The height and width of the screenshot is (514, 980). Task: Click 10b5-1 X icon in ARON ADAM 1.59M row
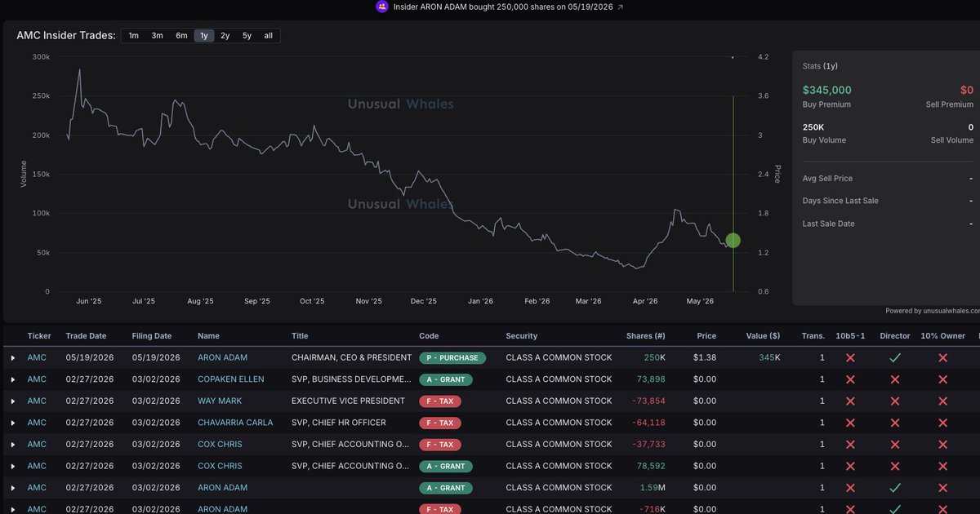coord(850,488)
